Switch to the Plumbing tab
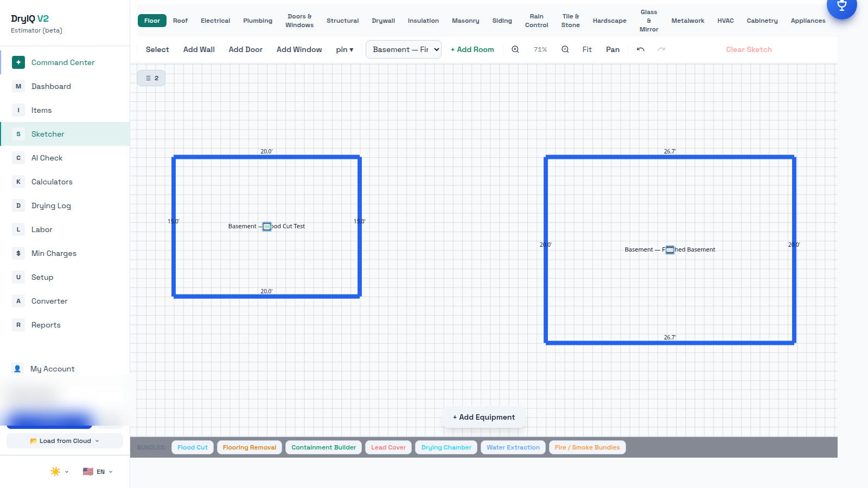Viewport: 868px width, 488px height. click(258, 21)
